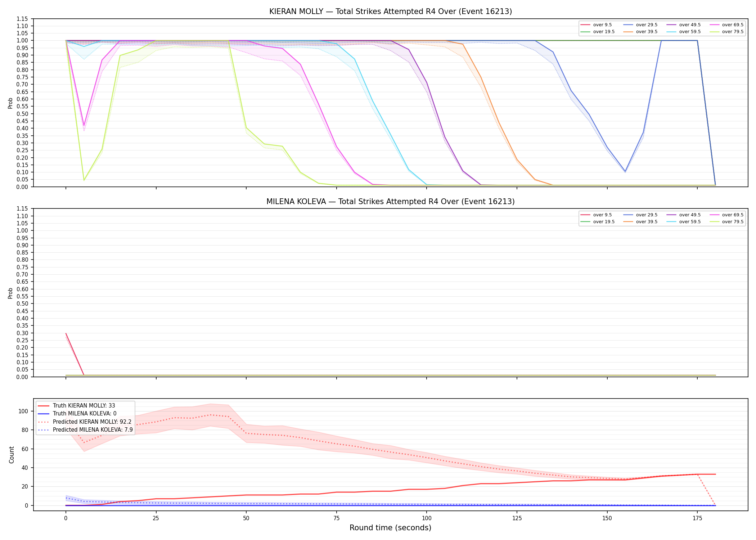
Task: Click x-axis tick label 75
Action: pyautogui.click(x=336, y=518)
